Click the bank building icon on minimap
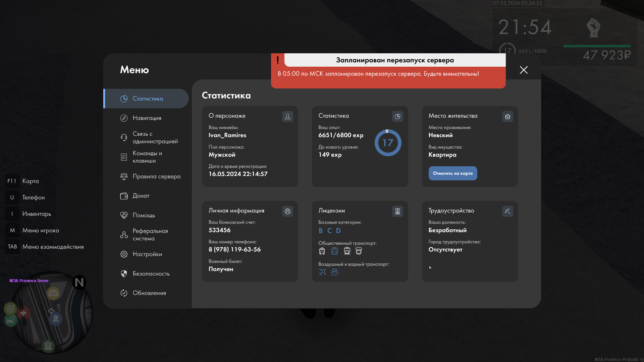 coord(48,345)
